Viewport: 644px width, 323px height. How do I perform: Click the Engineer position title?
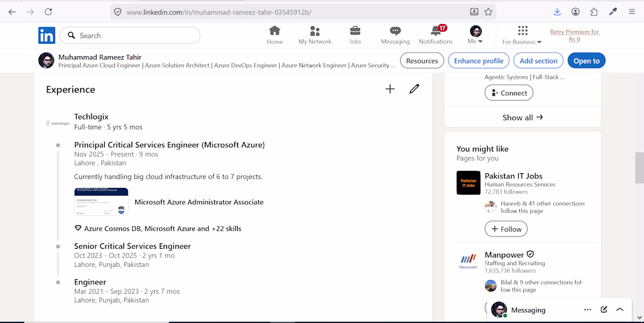pos(90,282)
